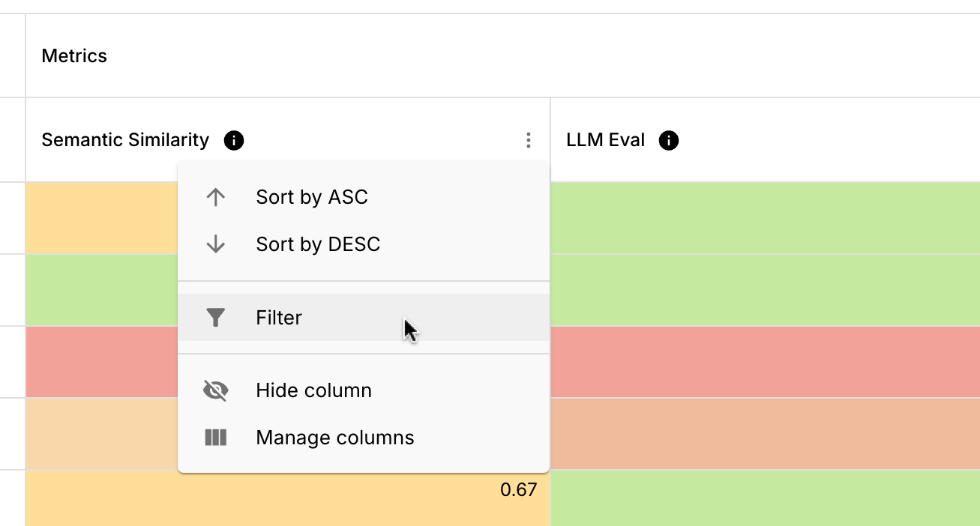Click the down arrow descending sort icon
This screenshot has height=526, width=980.
216,244
